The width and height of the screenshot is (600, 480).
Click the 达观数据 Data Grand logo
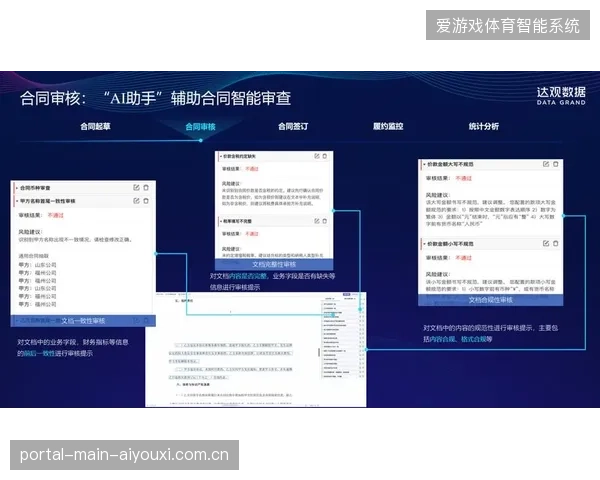tap(561, 96)
